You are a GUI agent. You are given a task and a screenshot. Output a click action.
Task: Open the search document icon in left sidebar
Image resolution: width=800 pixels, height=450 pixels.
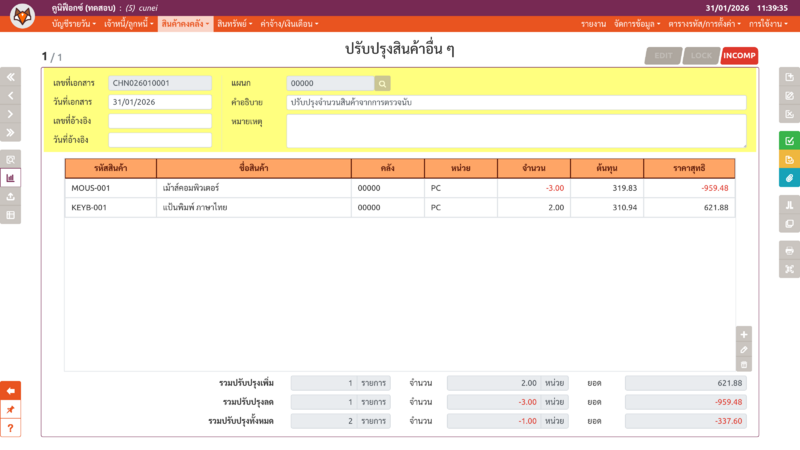11,159
